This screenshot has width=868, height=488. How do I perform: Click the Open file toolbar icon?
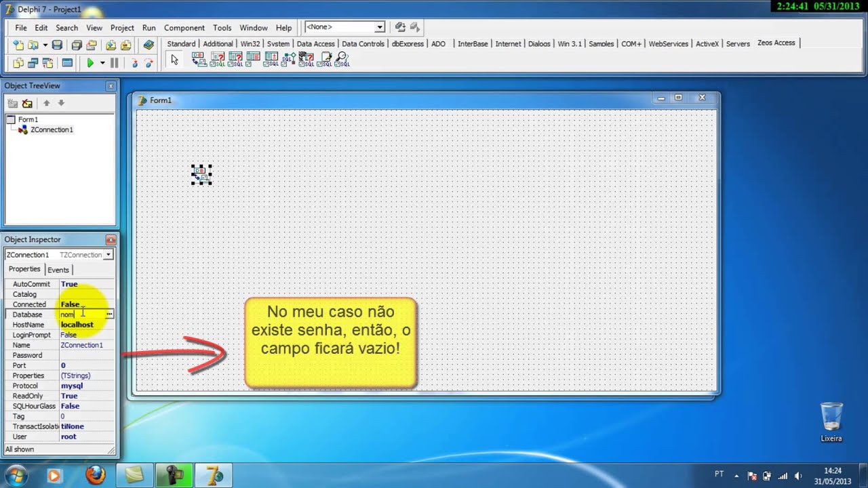click(x=33, y=45)
